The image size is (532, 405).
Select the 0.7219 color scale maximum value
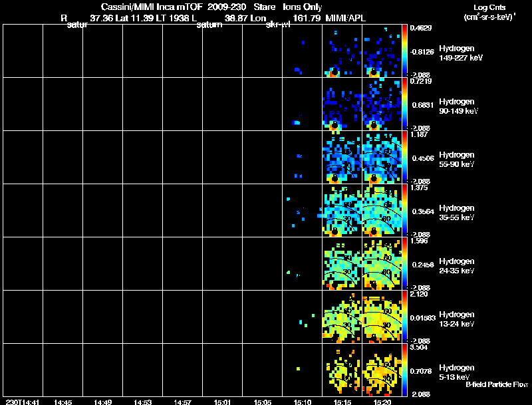pos(421,81)
